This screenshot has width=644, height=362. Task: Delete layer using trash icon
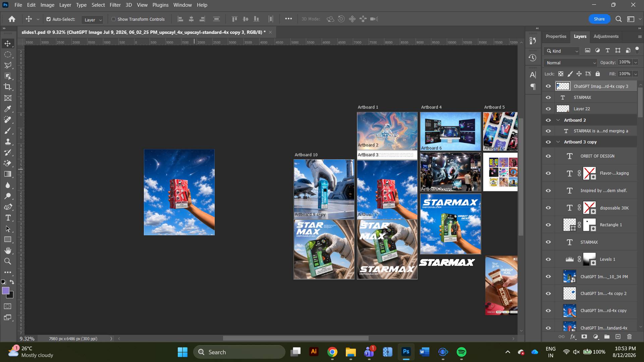pyautogui.click(x=629, y=337)
